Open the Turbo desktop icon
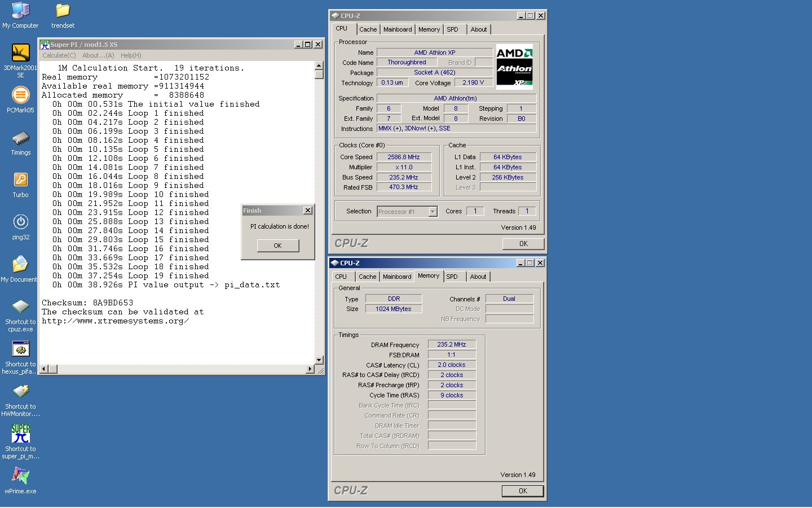The image size is (812, 508). click(x=20, y=179)
